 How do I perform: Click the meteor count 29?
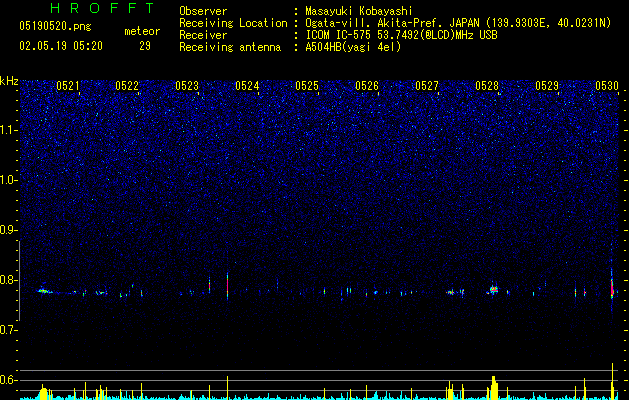tap(145, 46)
